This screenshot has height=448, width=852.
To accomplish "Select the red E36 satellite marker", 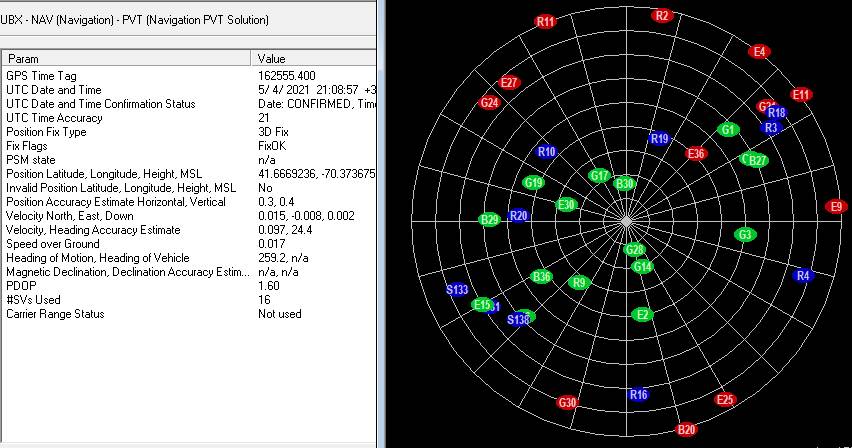I will [696, 153].
